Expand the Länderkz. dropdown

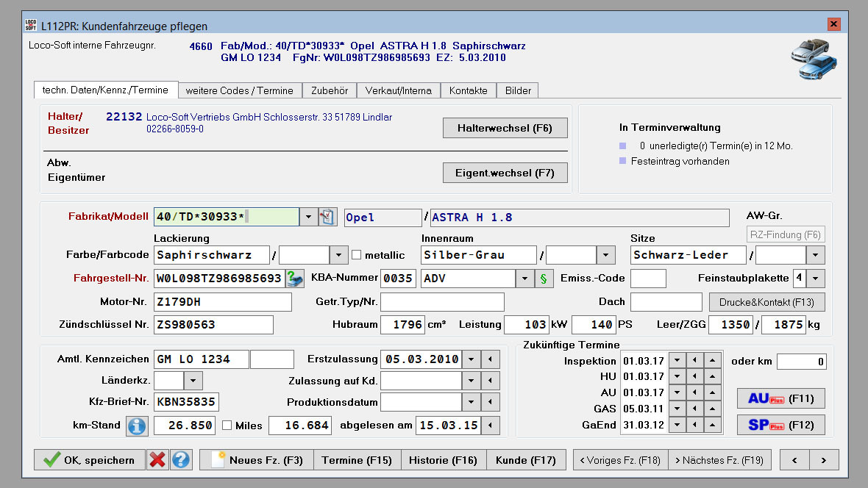click(x=193, y=381)
